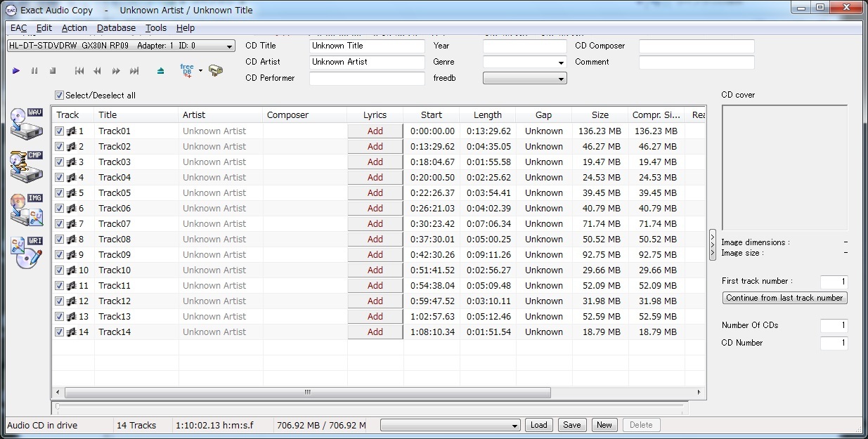
Task: Click note icon of track 1
Action: [x=71, y=131]
